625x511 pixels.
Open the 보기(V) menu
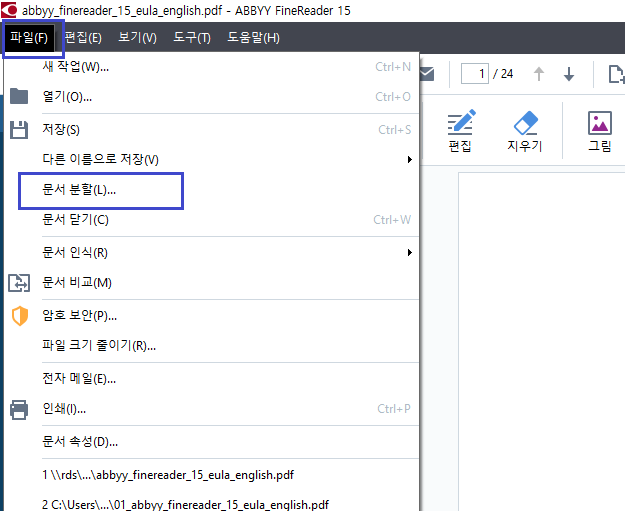click(137, 38)
